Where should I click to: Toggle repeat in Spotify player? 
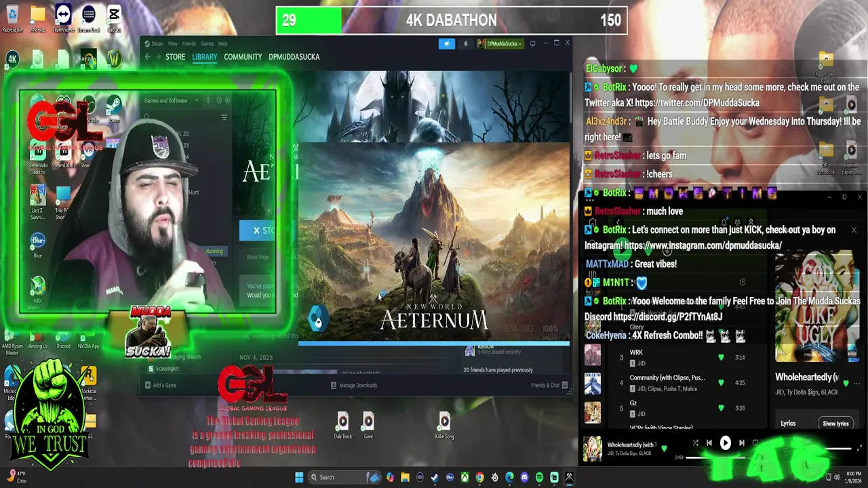point(755,443)
